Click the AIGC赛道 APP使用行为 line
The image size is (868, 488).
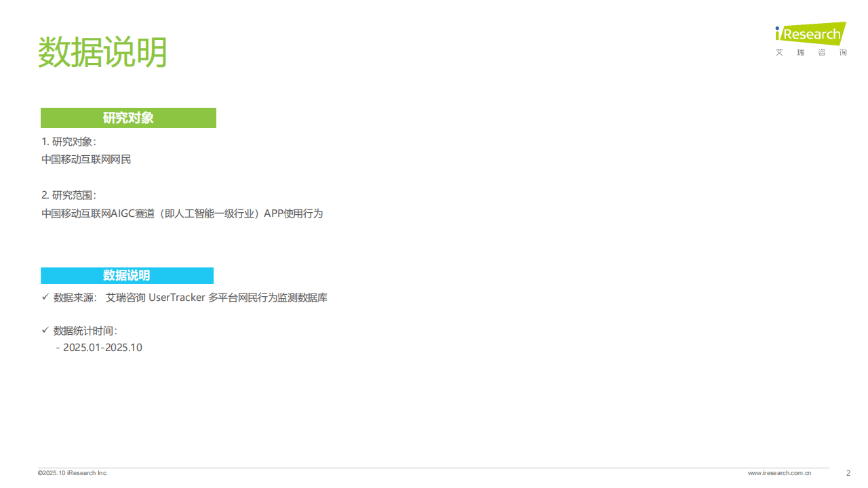[x=182, y=213]
